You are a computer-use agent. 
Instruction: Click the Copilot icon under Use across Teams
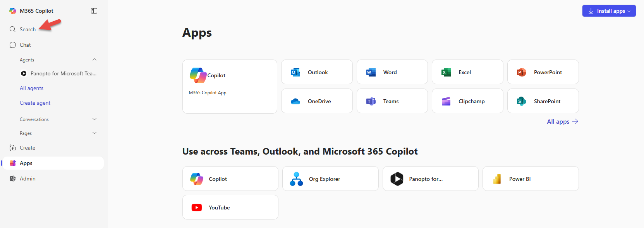(x=197, y=179)
